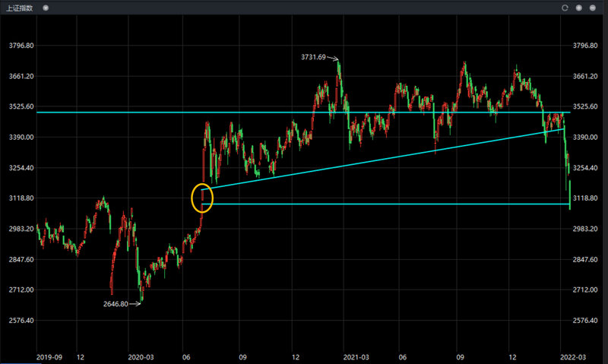The width and height of the screenshot is (608, 364).
Task: Click the 3390.00 value on right price axis
Action: (589, 138)
